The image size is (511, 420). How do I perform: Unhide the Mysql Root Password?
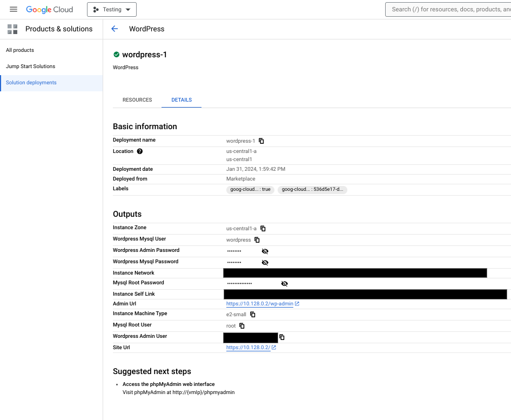(284, 284)
